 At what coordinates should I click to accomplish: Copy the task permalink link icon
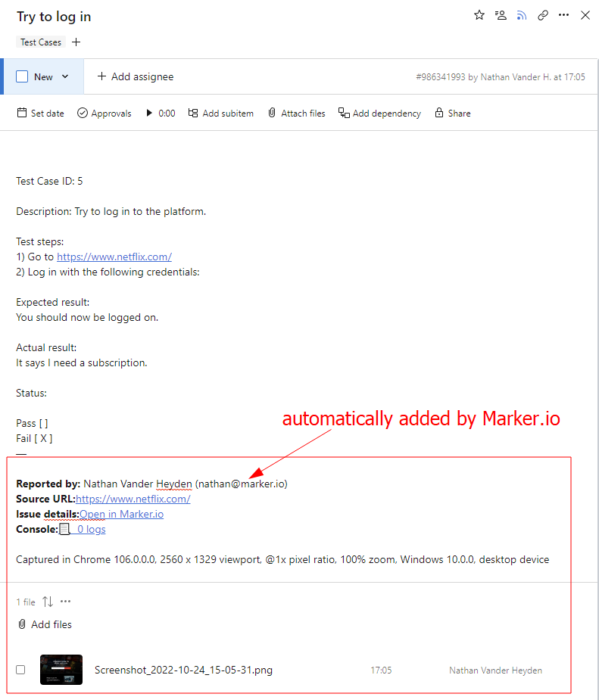click(543, 16)
